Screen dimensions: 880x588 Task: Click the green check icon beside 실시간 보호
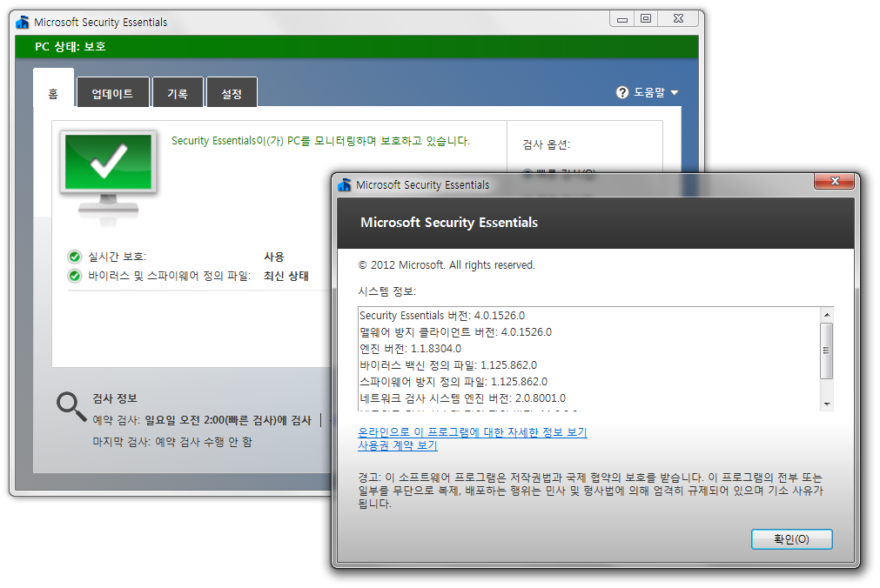tap(75, 257)
